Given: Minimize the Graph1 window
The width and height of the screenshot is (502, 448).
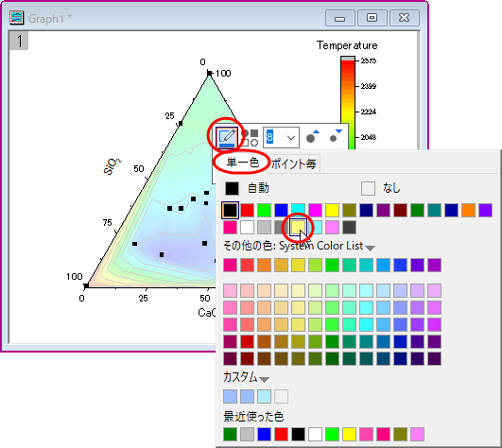Looking at the screenshot, I should pos(339,18).
